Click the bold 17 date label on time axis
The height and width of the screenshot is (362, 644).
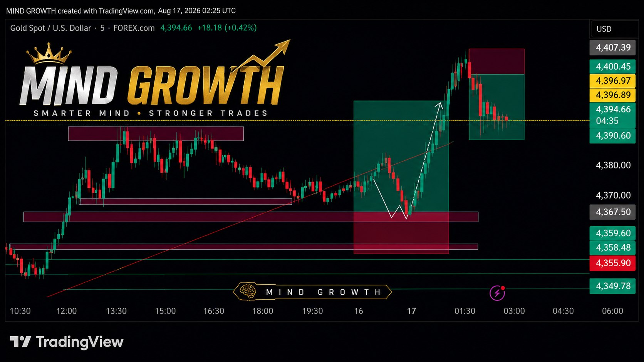coord(412,311)
